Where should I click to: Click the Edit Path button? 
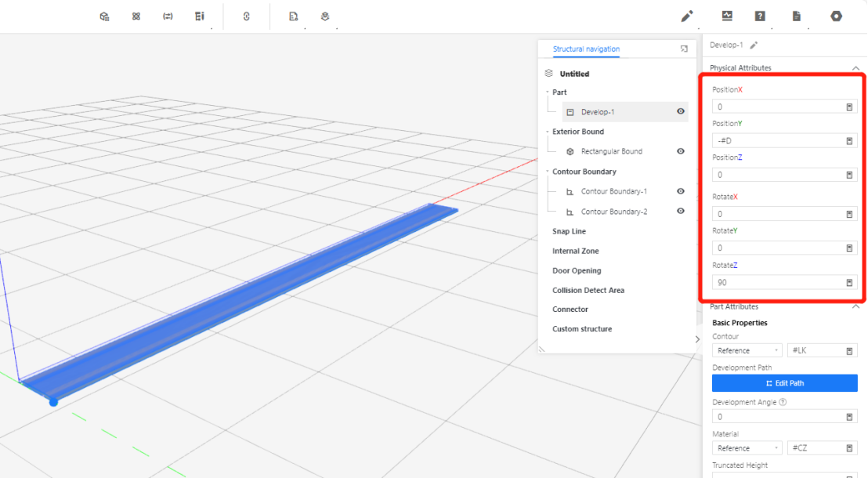pyautogui.click(x=784, y=383)
